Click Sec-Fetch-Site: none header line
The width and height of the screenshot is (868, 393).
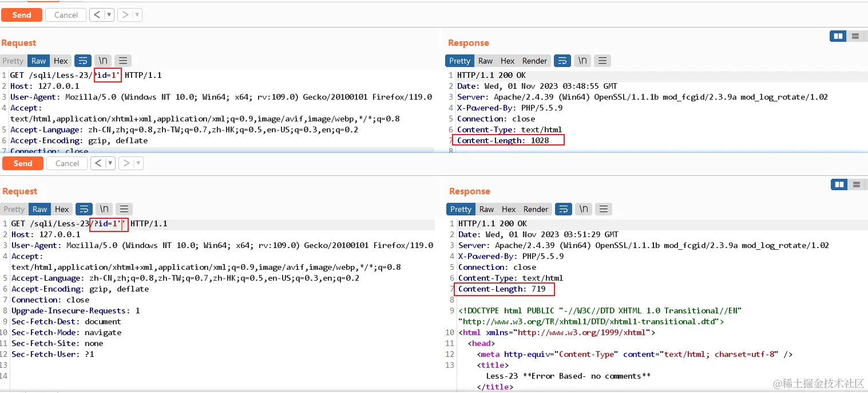pyautogui.click(x=57, y=343)
